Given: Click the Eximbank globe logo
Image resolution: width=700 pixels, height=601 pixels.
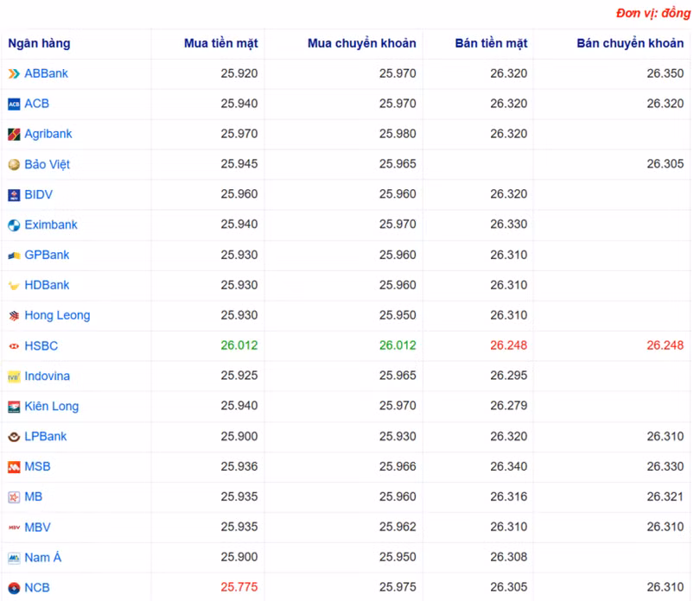Looking at the screenshot, I should tap(13, 225).
